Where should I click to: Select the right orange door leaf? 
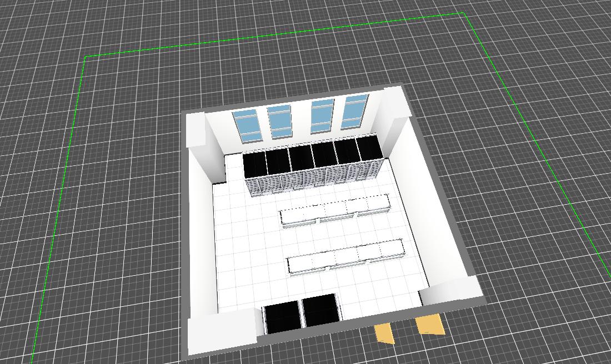click(x=429, y=325)
